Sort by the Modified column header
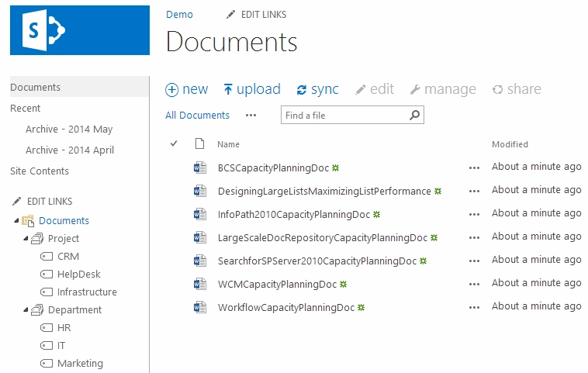The width and height of the screenshot is (588, 373). click(510, 144)
